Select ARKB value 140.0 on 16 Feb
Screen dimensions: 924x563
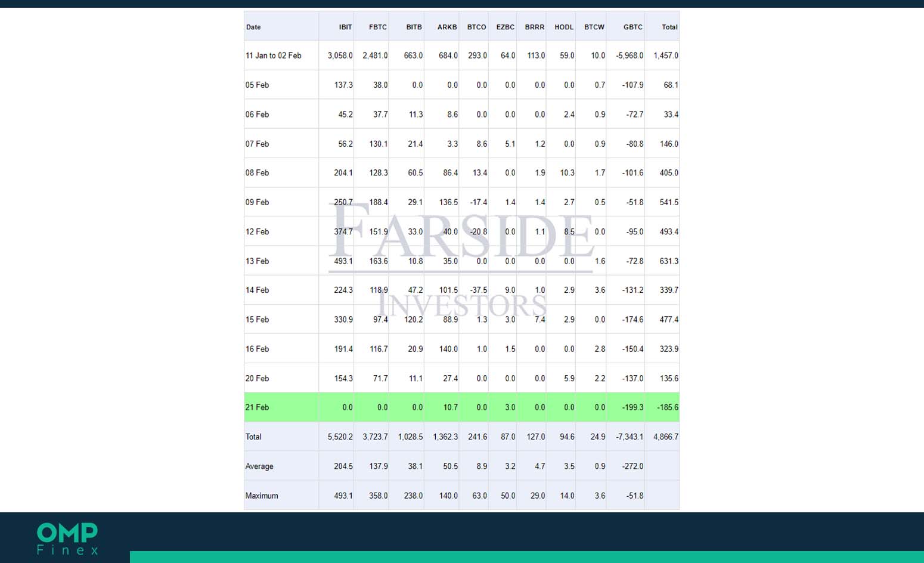coord(448,349)
